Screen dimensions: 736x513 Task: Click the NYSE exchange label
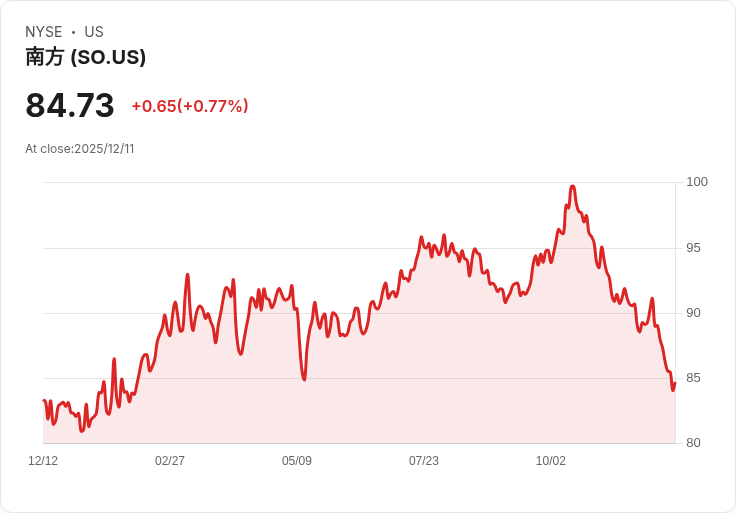[43, 32]
